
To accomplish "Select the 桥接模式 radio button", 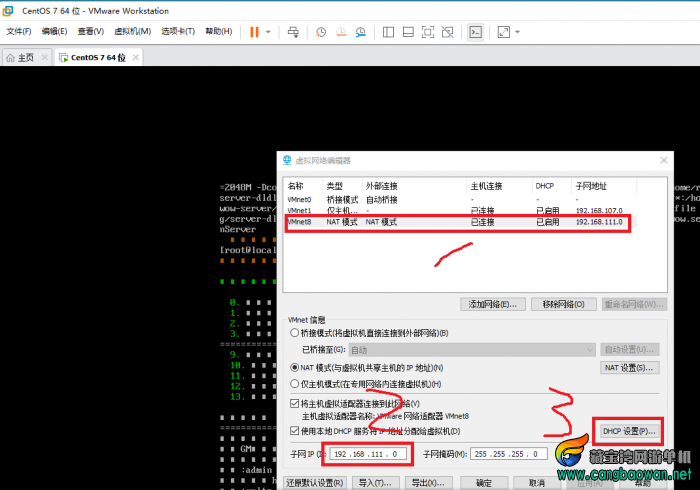I will click(x=294, y=333).
